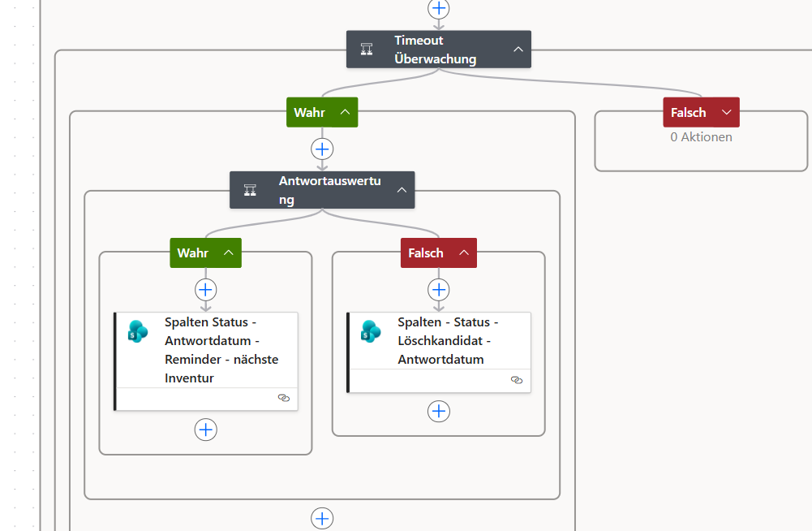Expand the Falsch branch with 0 Aktionen
Screen dimensions: 812x531
727,112
